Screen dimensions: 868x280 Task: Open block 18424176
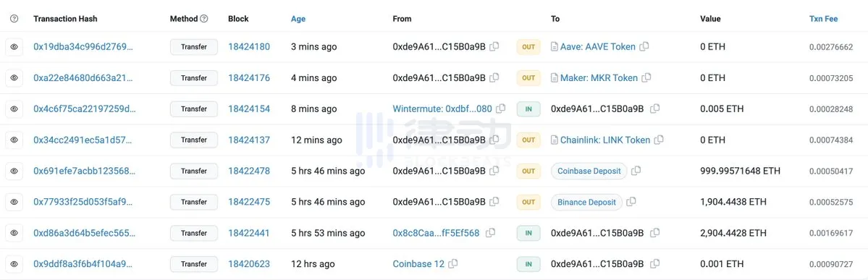(x=249, y=78)
